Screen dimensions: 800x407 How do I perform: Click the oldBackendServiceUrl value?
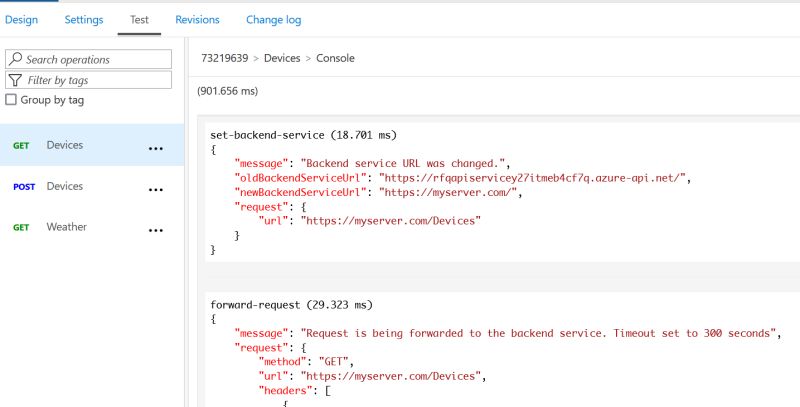pyautogui.click(x=532, y=178)
